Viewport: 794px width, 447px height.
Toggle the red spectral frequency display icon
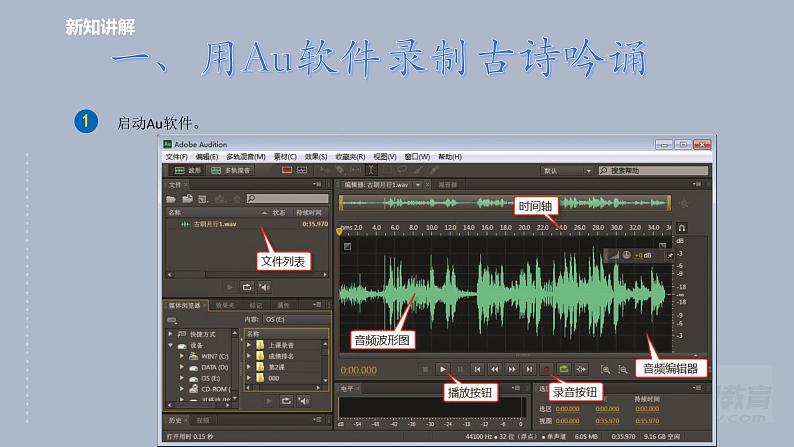pyautogui.click(x=287, y=170)
